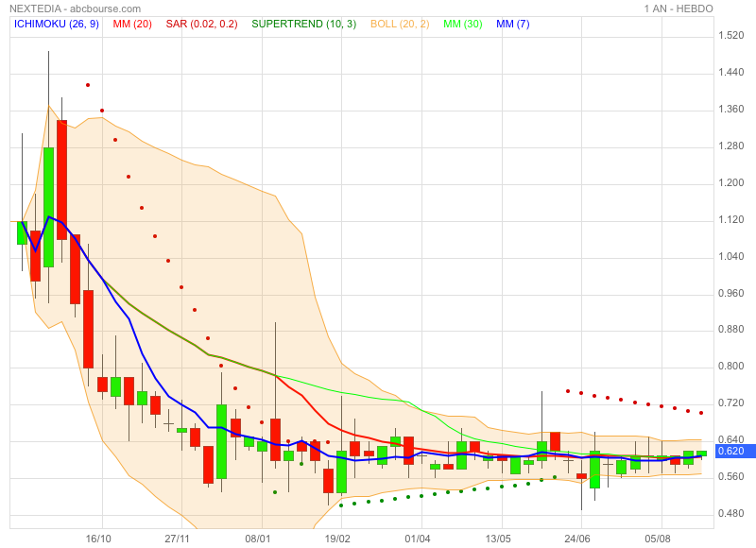The width and height of the screenshot is (756, 548).
Task: Click the 0.800 price axis label
Action: coord(730,367)
